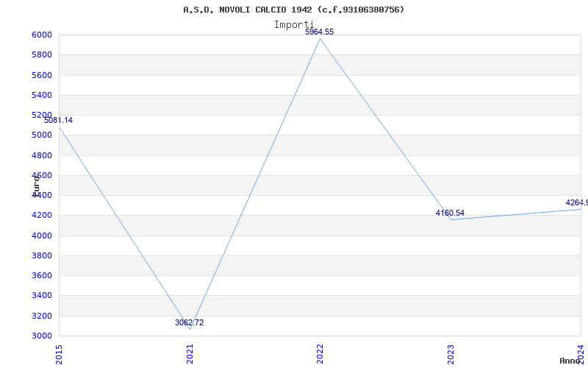Click the 5000 y-axis value

[42, 135]
